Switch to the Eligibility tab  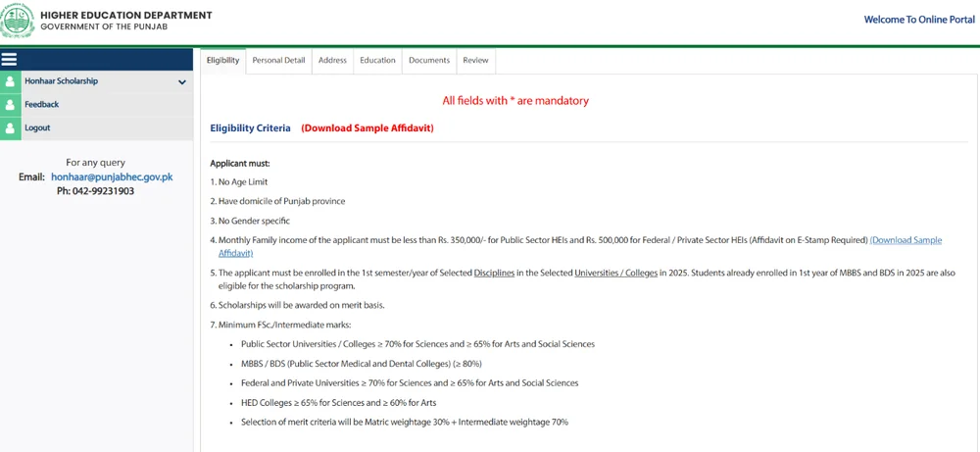[223, 61]
